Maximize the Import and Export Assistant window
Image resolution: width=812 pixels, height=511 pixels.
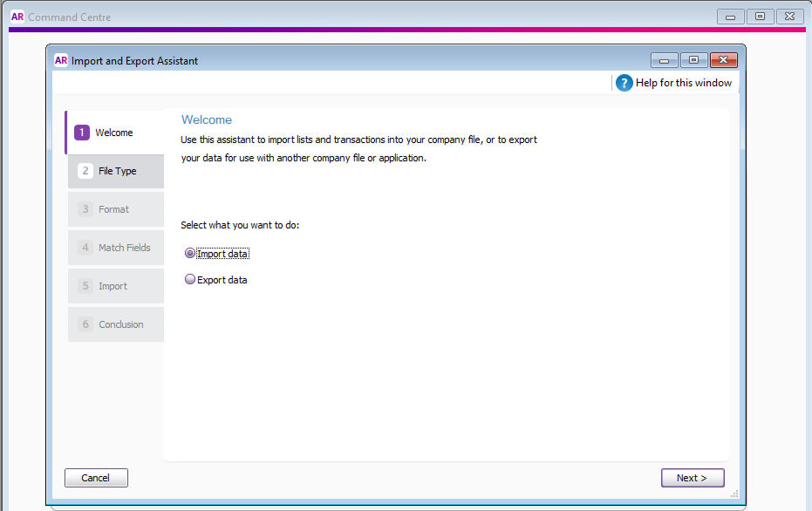(x=693, y=61)
